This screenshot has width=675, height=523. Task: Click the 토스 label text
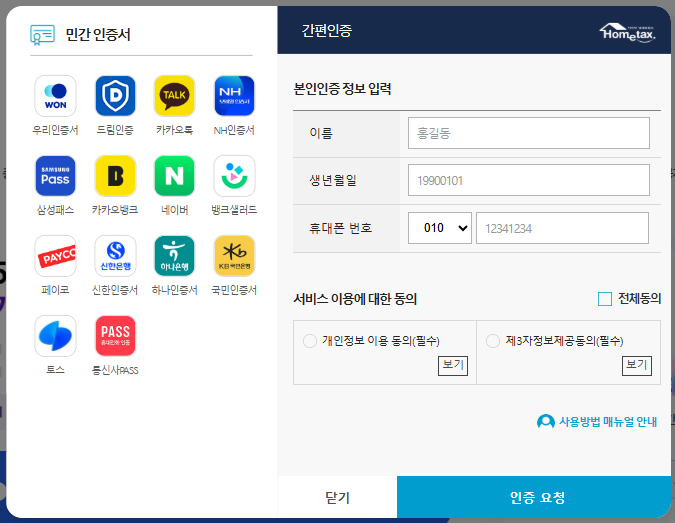click(x=55, y=370)
